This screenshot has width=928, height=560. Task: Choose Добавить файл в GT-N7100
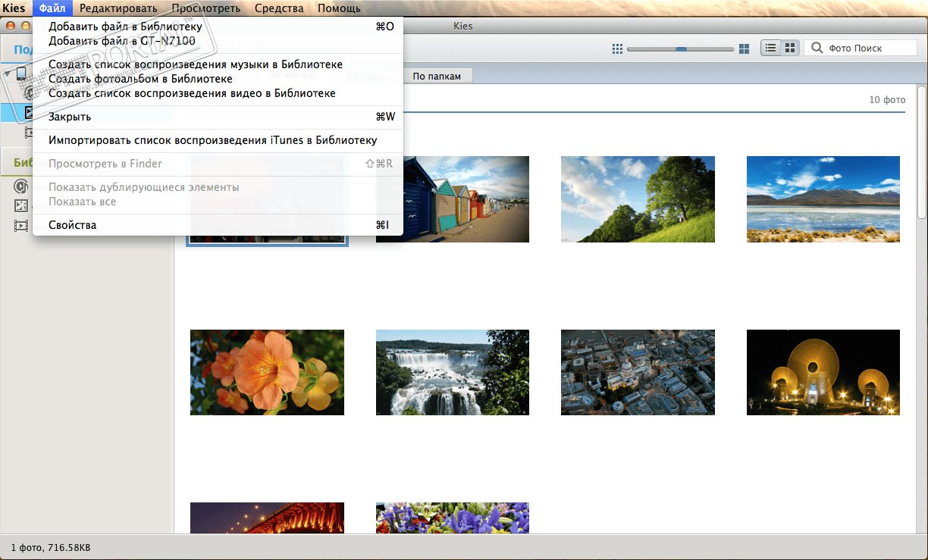[x=218, y=40]
